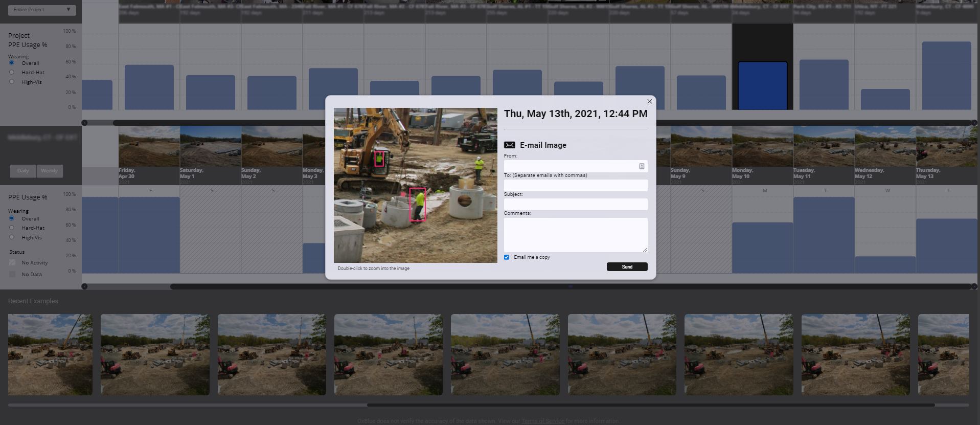Click the envelope E-mail Image icon

point(509,145)
